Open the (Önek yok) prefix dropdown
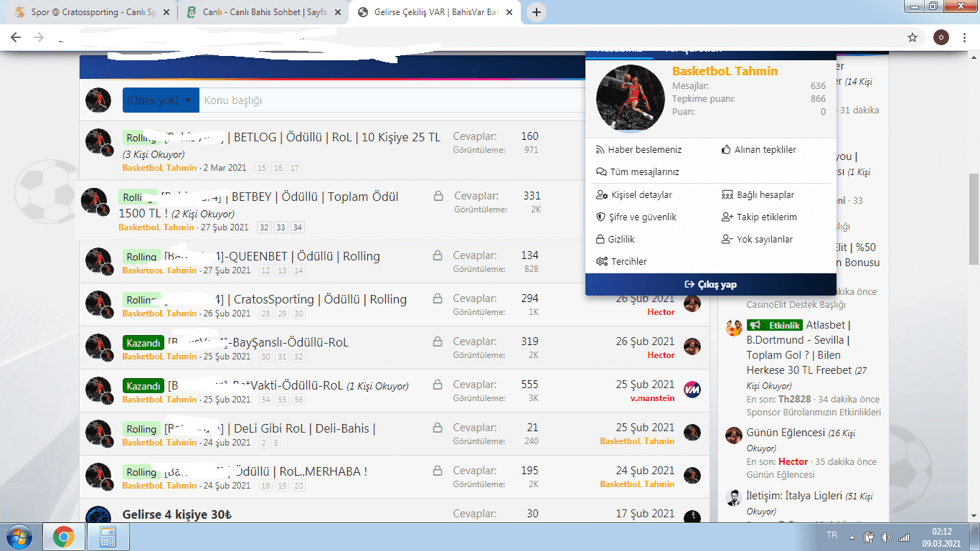This screenshot has width=980, height=551. [x=161, y=100]
